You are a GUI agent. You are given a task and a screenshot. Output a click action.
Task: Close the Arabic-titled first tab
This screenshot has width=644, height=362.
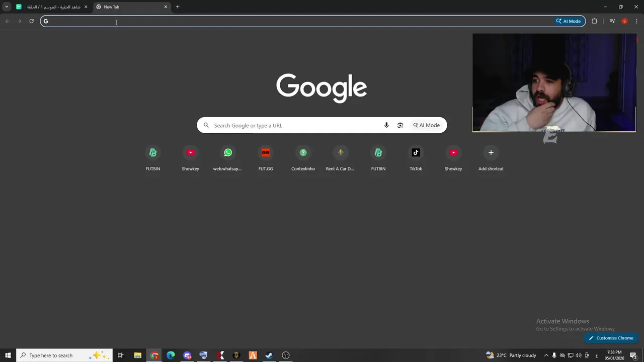(x=86, y=7)
